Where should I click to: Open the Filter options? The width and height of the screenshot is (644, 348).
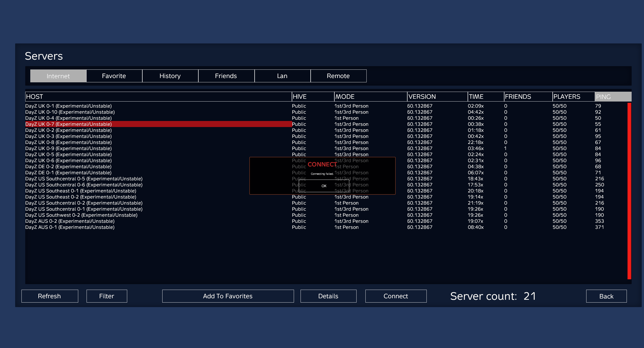[x=107, y=296]
